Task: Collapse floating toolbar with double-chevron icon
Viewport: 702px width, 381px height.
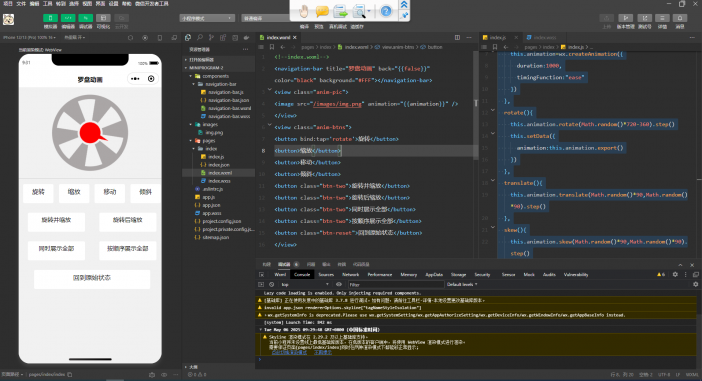Action: coord(404,4)
